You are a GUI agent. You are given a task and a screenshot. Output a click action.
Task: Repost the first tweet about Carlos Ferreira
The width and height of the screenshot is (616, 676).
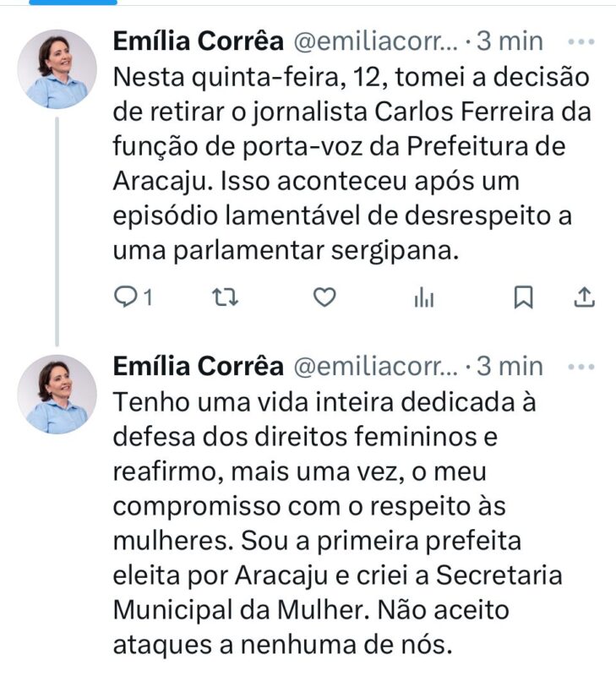coord(225,297)
